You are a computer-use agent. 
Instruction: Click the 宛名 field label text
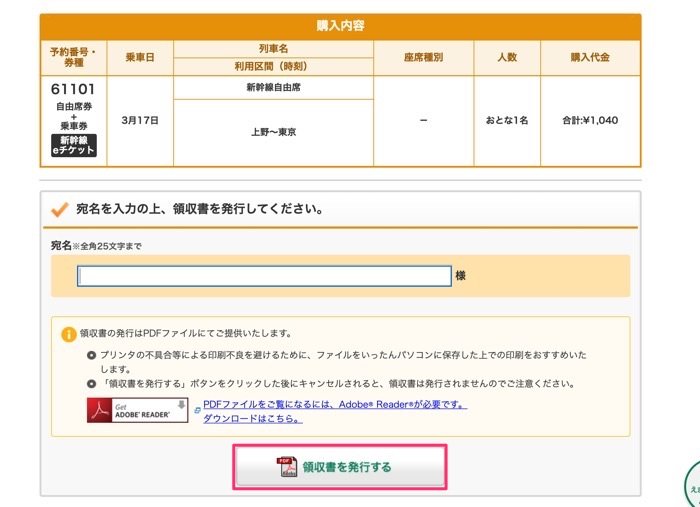[x=61, y=245]
